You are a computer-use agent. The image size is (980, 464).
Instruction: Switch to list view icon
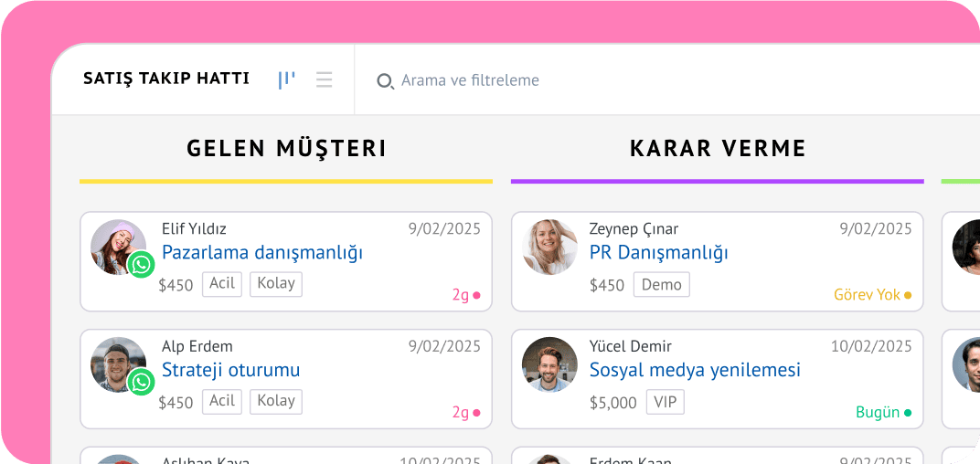pyautogui.click(x=324, y=79)
